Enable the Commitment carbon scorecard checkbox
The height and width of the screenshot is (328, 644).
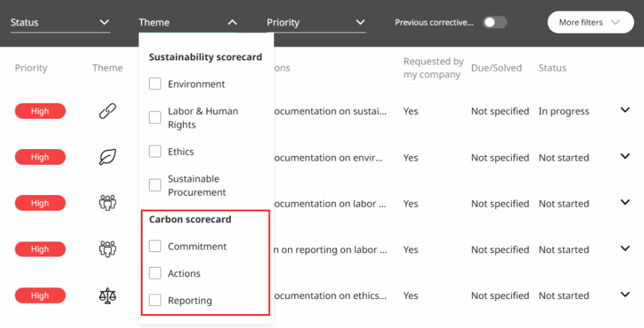tap(155, 246)
